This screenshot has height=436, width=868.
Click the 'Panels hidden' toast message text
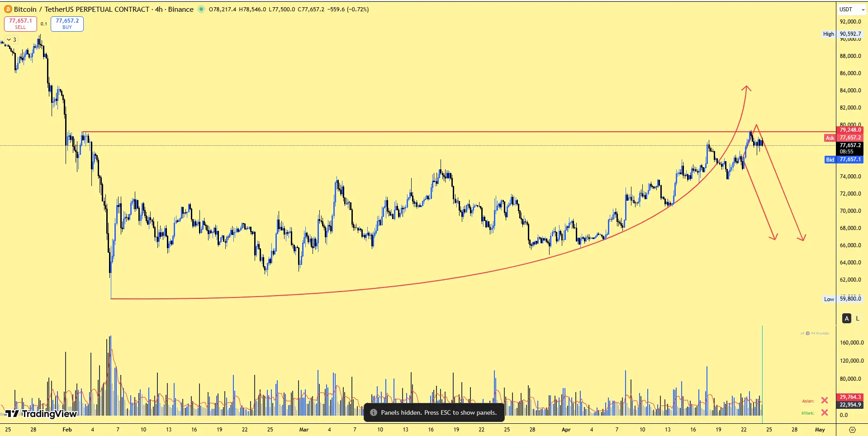[x=439, y=412]
